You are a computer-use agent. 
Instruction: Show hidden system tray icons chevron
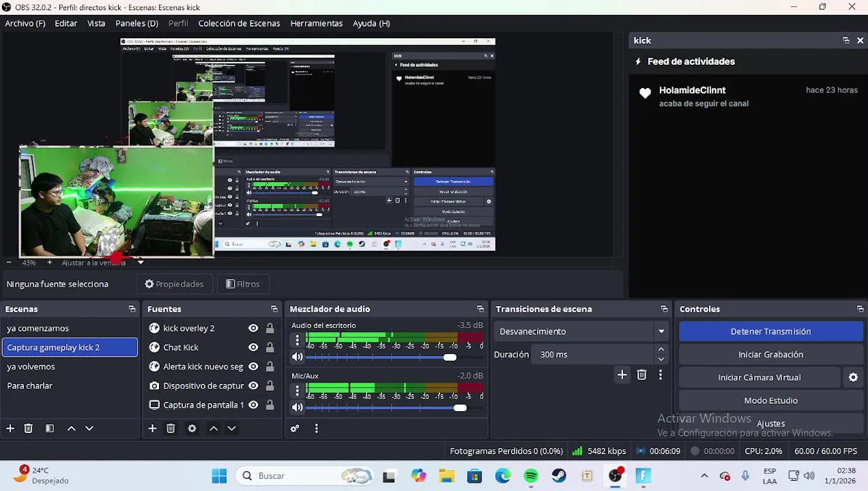(704, 476)
